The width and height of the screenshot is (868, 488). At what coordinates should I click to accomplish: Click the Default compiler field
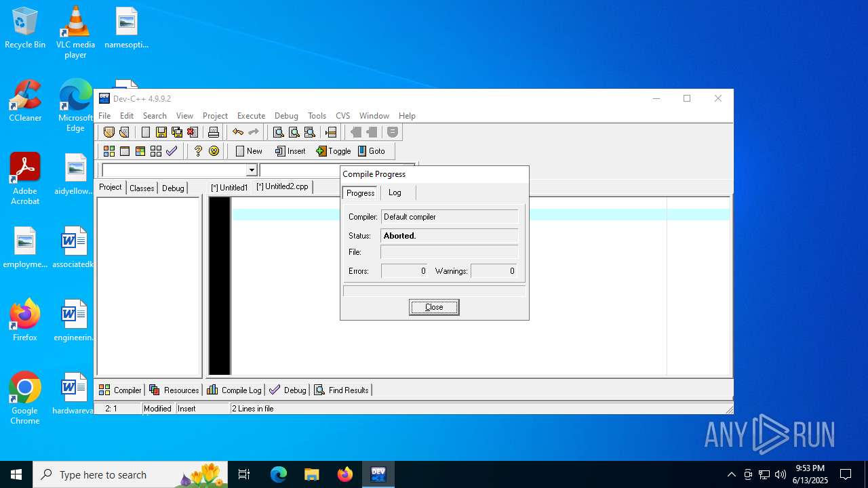(x=450, y=217)
